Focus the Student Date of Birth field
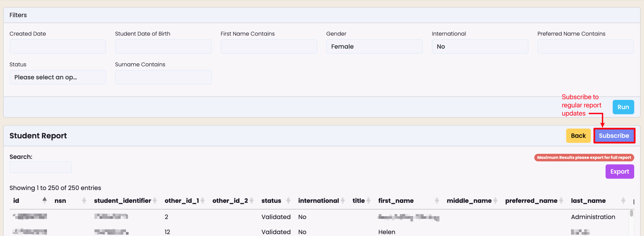The image size is (644, 236). point(163,47)
